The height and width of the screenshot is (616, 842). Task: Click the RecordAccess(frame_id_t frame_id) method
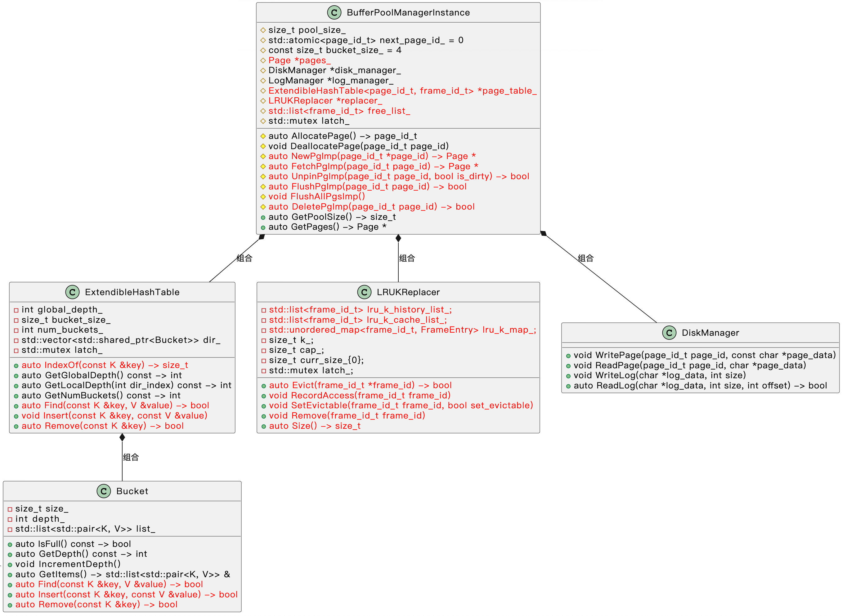tap(360, 396)
